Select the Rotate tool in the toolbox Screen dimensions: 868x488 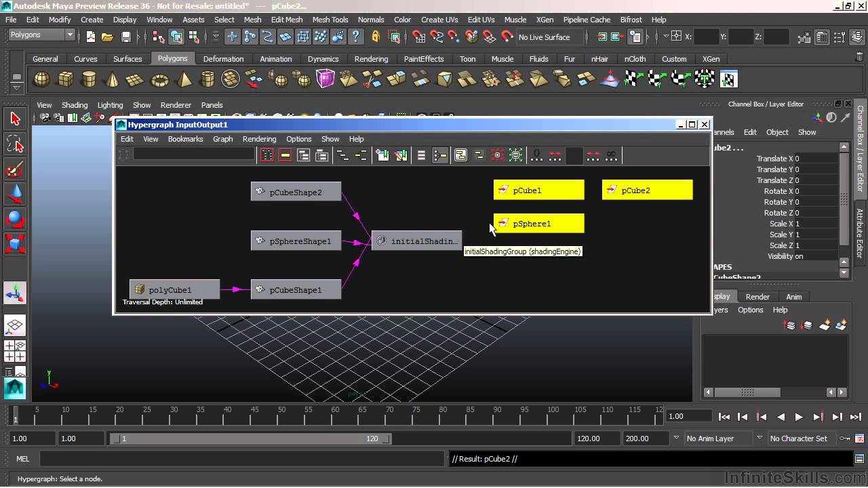click(x=15, y=219)
